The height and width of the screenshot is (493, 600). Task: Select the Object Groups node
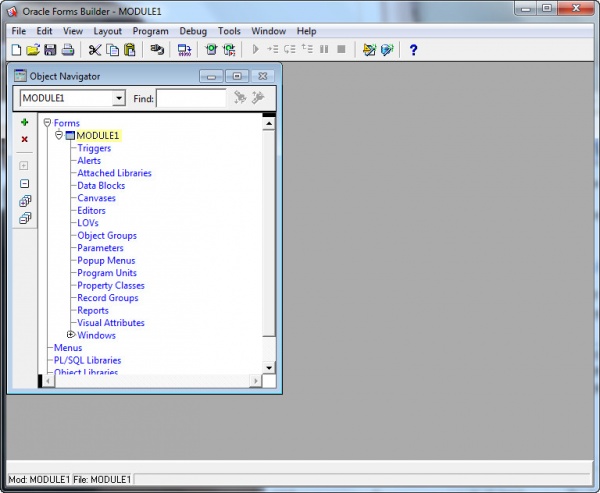[x=107, y=235]
